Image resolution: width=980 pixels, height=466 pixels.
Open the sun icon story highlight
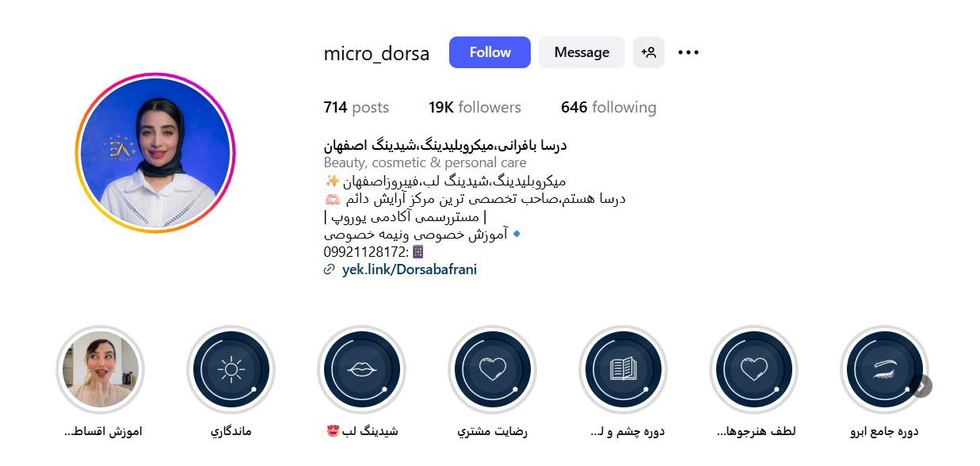point(231,370)
